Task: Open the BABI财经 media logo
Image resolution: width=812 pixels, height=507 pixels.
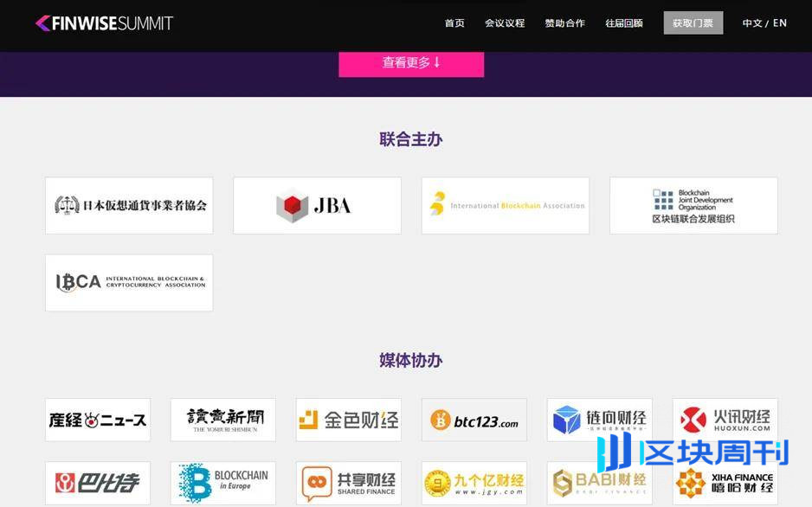Action: click(600, 483)
